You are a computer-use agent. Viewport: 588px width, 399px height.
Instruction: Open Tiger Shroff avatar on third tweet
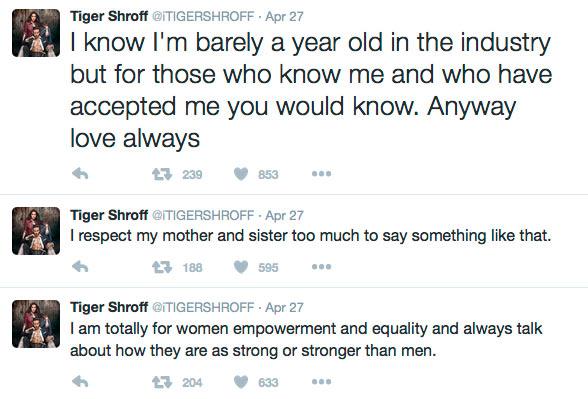[36, 324]
